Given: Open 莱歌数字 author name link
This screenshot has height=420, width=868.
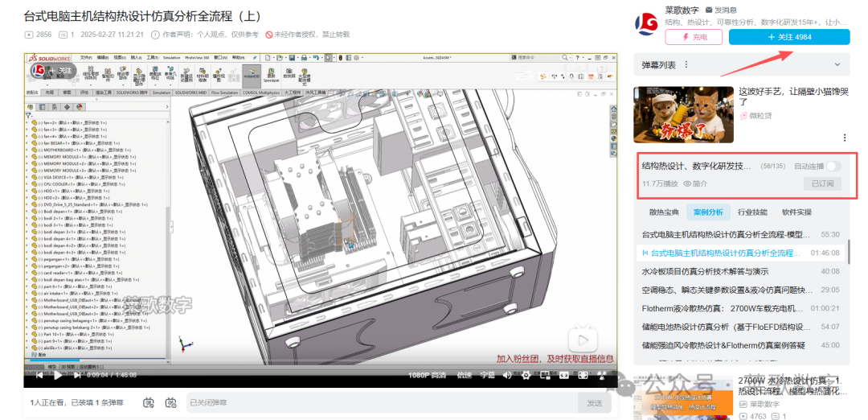Looking at the screenshot, I should (x=682, y=10).
